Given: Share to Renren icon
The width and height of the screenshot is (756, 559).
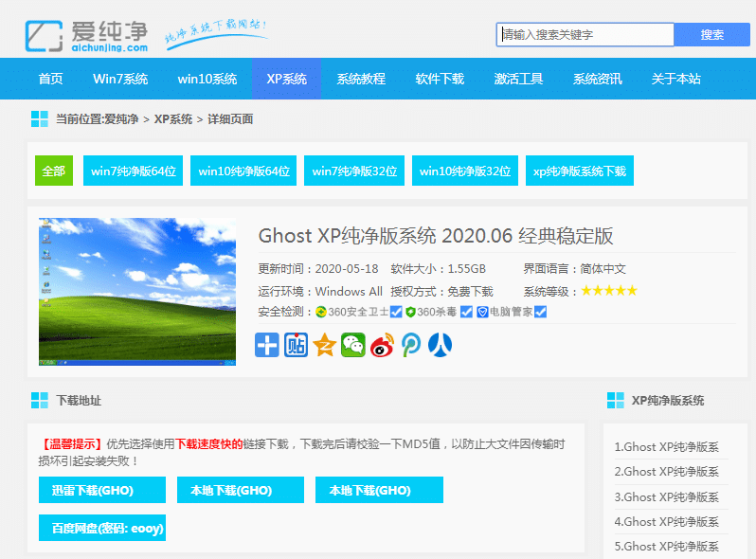Looking at the screenshot, I should tap(440, 345).
